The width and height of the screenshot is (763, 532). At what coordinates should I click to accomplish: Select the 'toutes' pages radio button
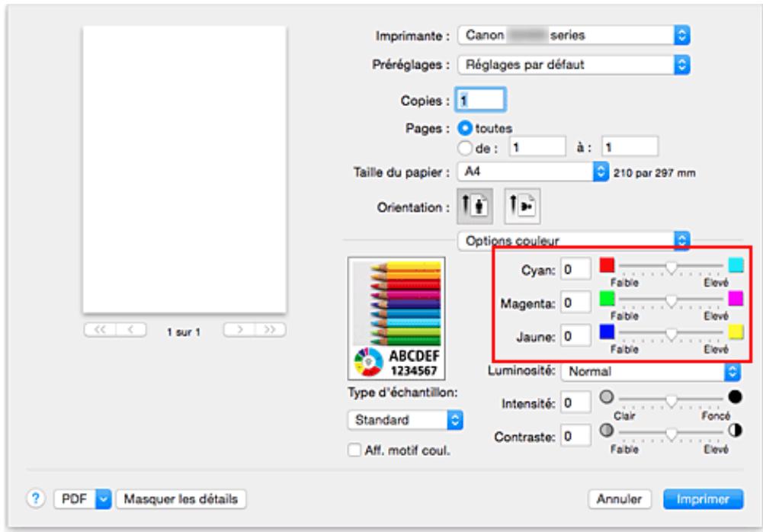(x=463, y=128)
